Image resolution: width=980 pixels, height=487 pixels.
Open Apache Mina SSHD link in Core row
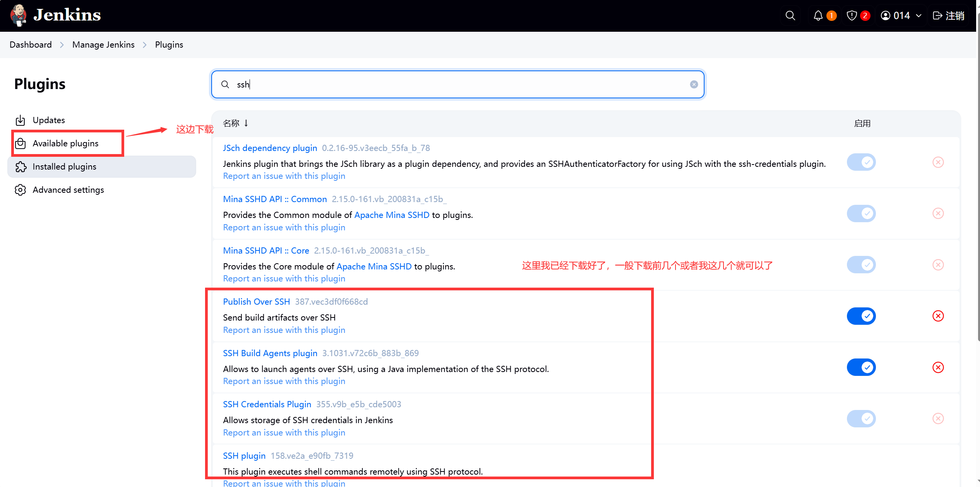pos(374,266)
